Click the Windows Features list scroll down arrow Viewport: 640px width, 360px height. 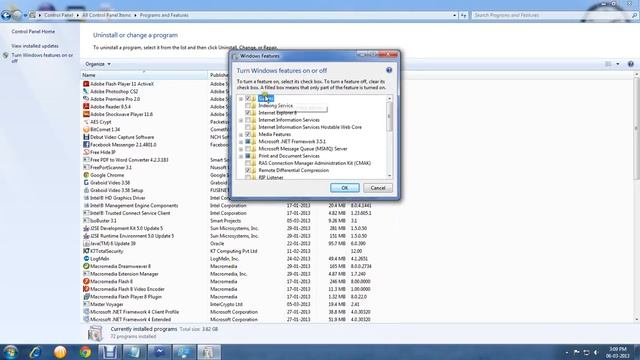point(389,176)
